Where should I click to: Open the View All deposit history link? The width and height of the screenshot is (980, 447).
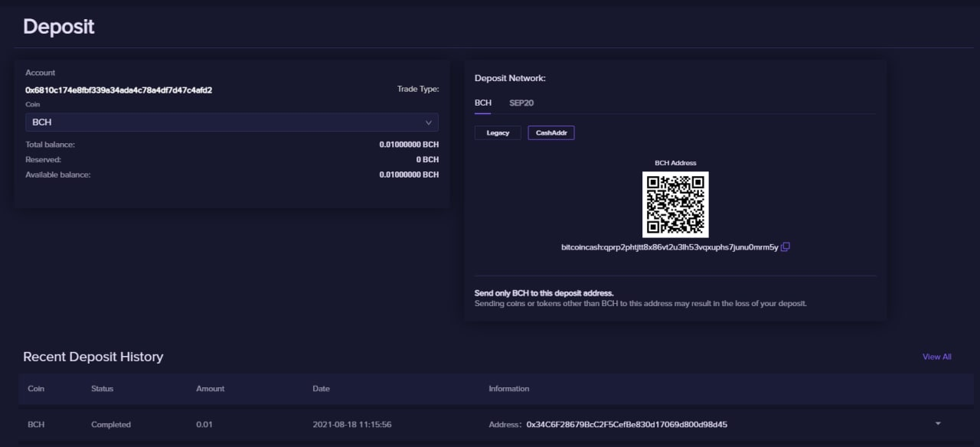[937, 357]
